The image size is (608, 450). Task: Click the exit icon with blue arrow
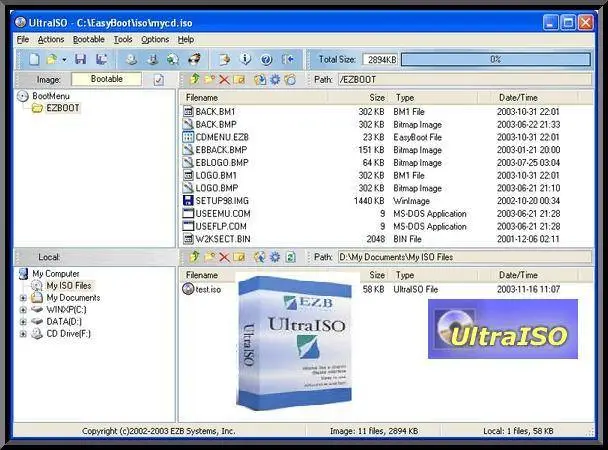(288, 59)
